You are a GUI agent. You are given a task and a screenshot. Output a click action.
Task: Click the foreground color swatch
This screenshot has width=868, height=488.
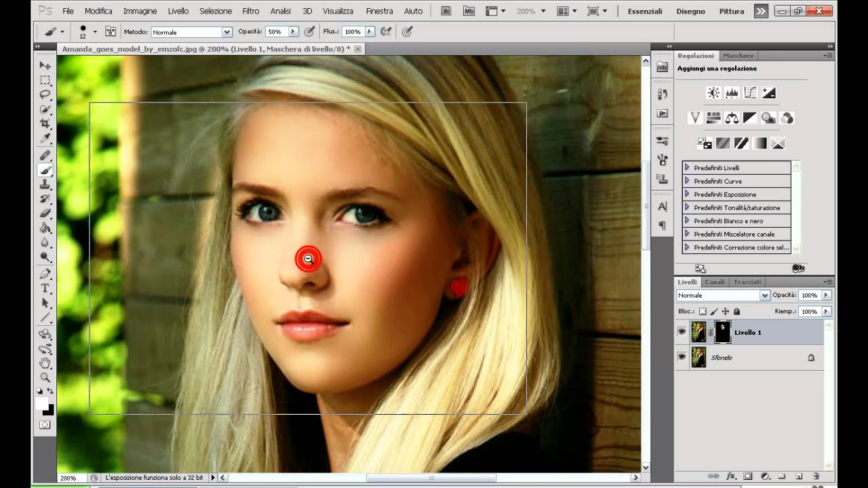[42, 404]
